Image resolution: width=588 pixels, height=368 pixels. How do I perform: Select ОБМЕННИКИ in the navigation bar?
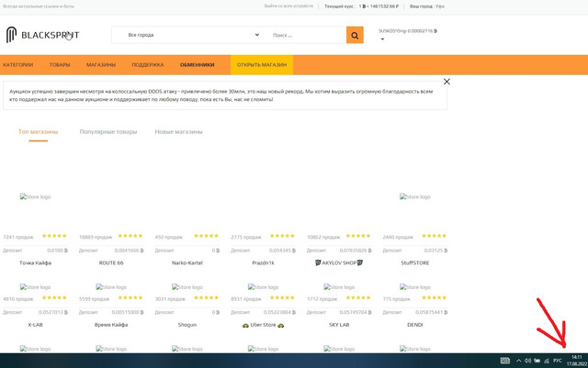click(x=198, y=65)
